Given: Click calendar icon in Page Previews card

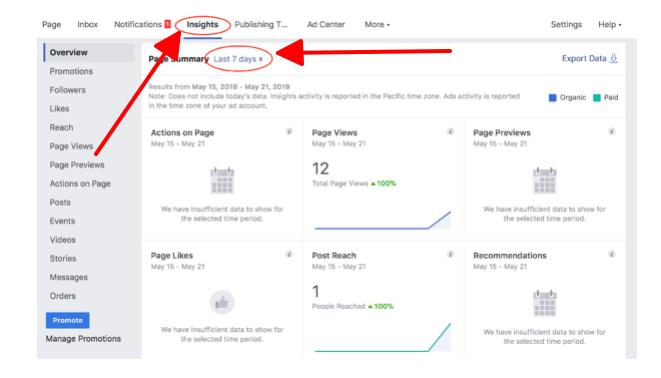Looking at the screenshot, I should point(545,180).
